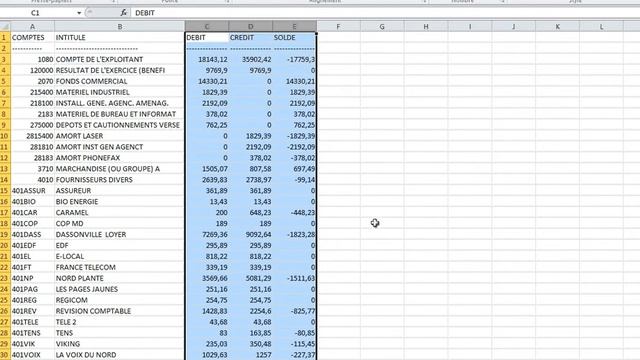The height and width of the screenshot is (360, 640).
Task: Select cell TELE 2
Action: (120, 322)
